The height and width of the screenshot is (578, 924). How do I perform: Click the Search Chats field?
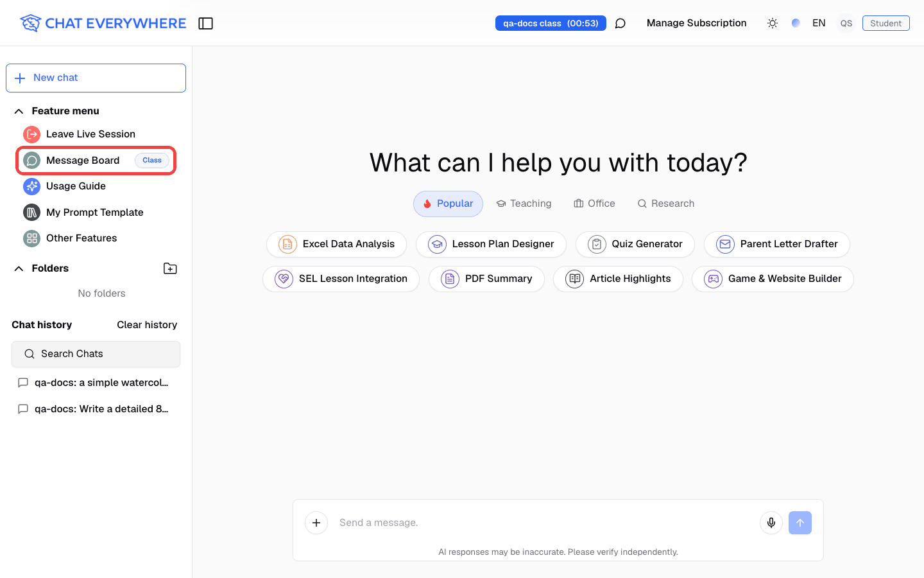96,354
